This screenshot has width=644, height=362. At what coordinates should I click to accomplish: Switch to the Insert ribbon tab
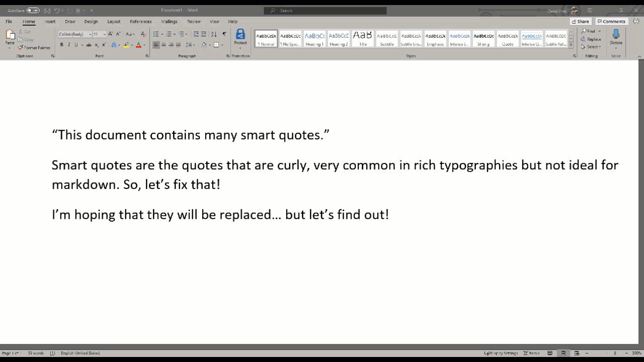coord(50,21)
